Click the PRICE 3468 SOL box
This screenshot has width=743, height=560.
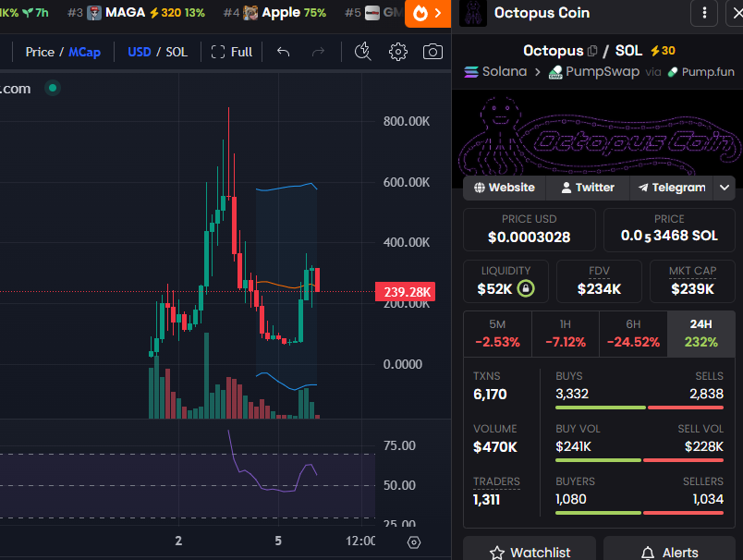(x=669, y=230)
